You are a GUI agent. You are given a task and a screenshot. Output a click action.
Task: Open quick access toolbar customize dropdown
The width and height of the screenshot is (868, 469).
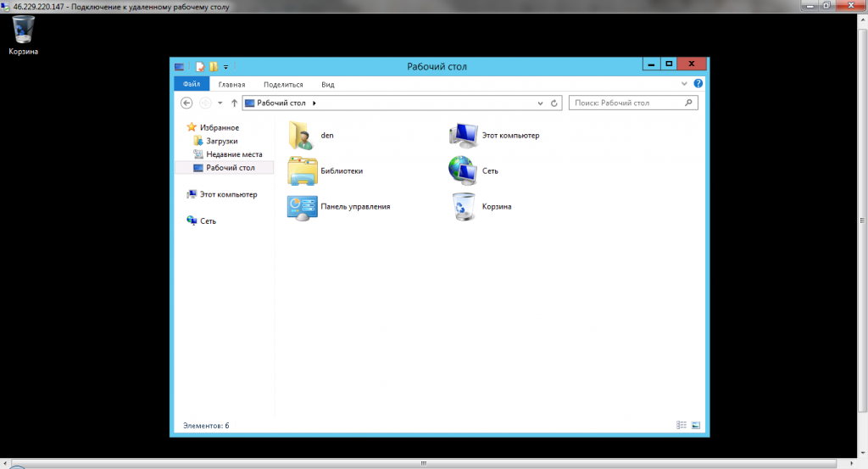click(226, 66)
